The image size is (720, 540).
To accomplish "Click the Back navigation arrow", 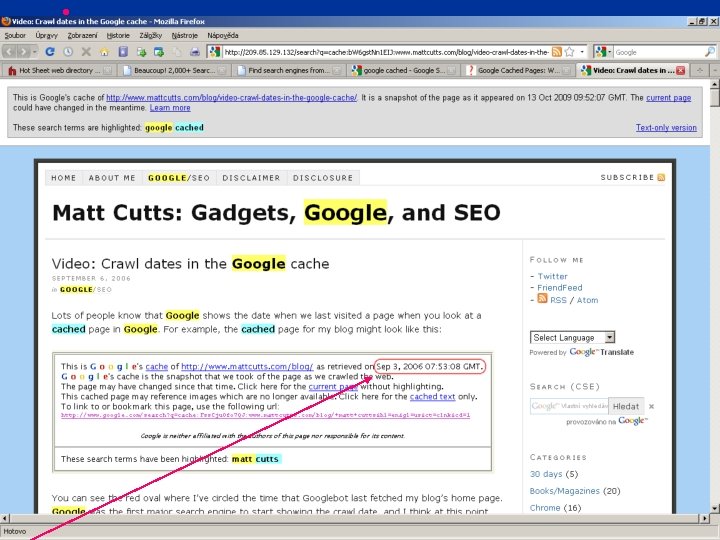I will 10,52.
